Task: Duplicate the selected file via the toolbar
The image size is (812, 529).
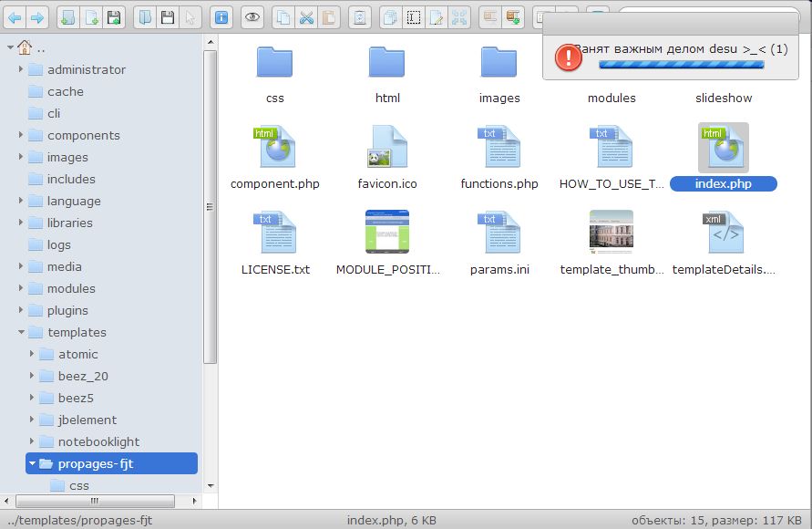Action: point(390,18)
